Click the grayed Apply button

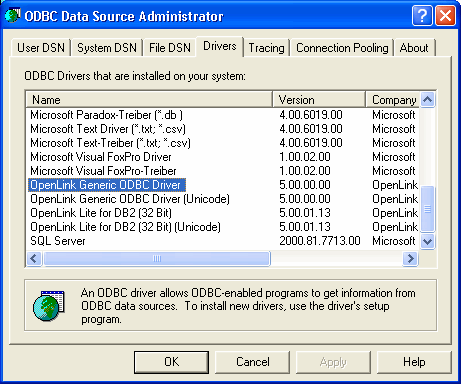(x=333, y=362)
